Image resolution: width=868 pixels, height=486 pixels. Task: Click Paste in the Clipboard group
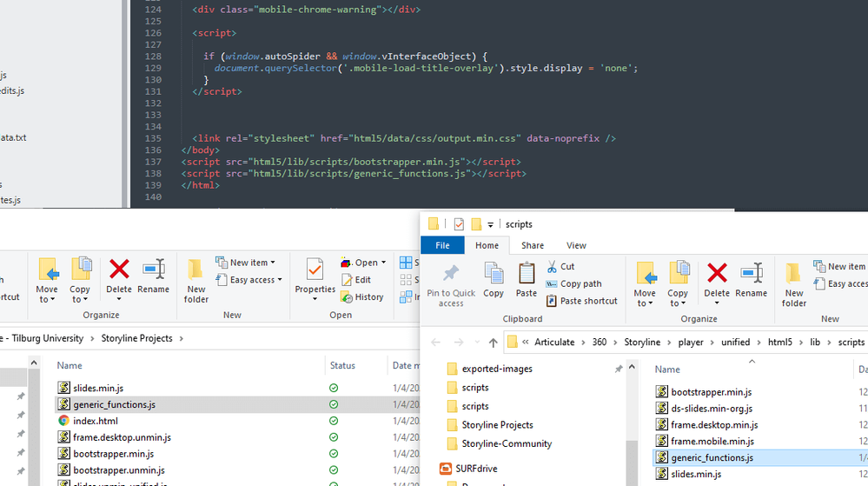pyautogui.click(x=527, y=281)
